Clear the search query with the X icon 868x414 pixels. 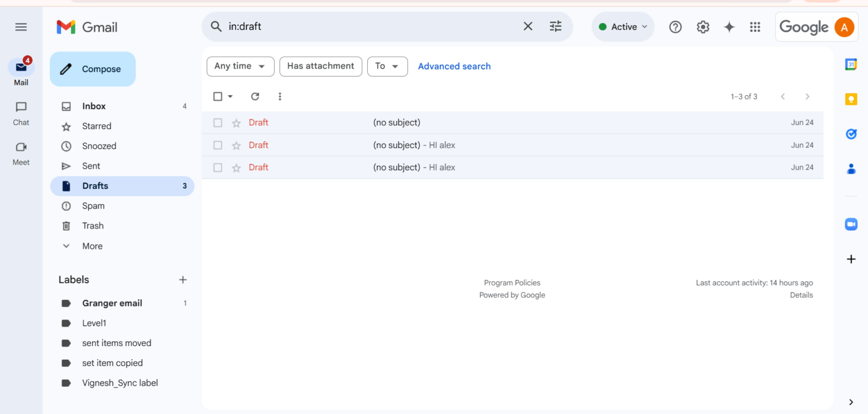(527, 26)
